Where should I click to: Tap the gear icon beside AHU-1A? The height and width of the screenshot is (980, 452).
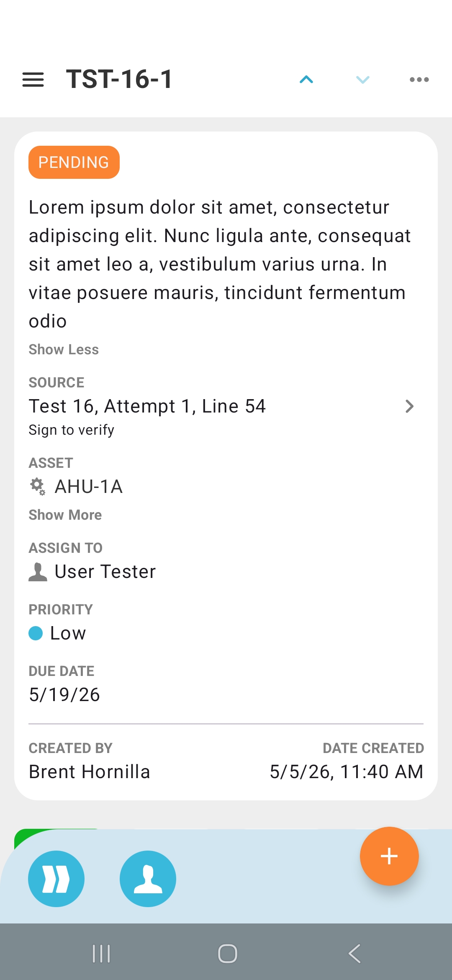tap(37, 487)
